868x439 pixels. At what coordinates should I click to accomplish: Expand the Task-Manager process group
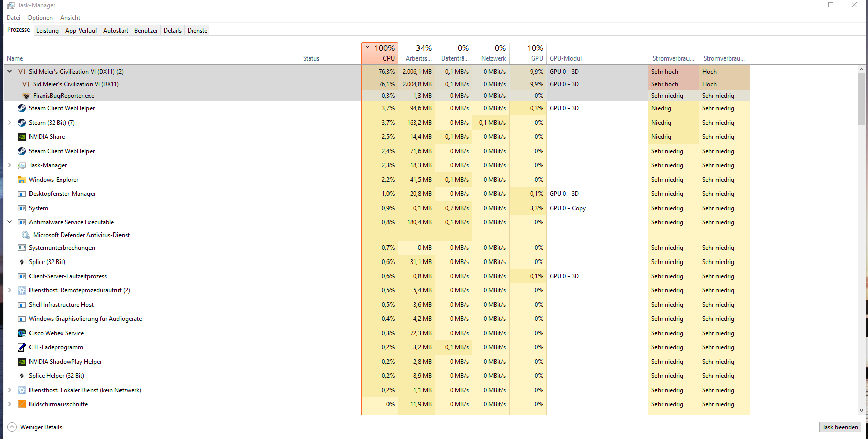click(x=9, y=165)
